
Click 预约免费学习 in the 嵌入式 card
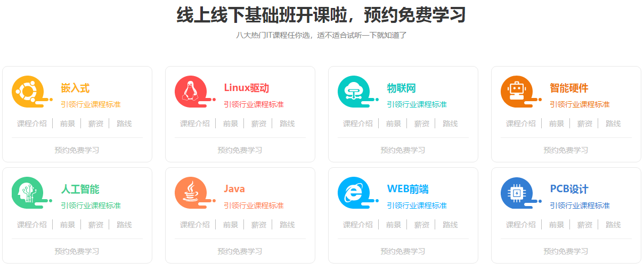[77, 150]
